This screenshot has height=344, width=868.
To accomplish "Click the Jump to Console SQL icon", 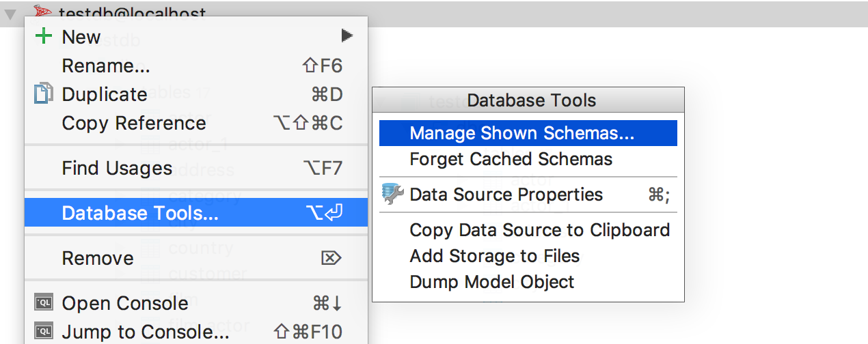I will 43,332.
